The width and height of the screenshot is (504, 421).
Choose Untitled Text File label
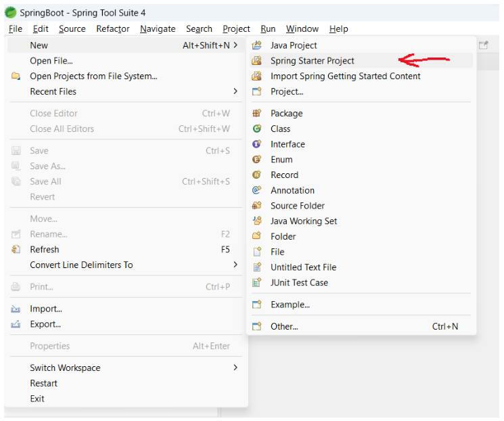304,267
